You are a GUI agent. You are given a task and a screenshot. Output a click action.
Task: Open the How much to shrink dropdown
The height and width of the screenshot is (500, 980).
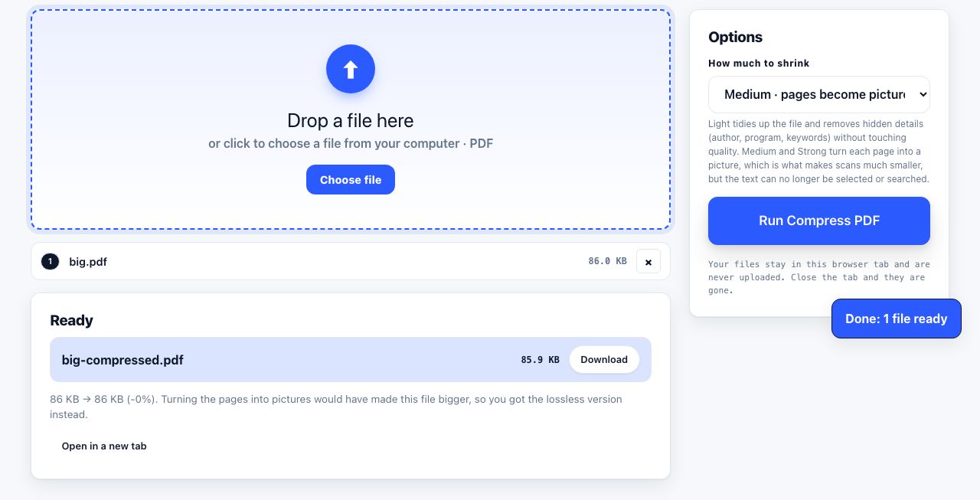[x=819, y=95]
